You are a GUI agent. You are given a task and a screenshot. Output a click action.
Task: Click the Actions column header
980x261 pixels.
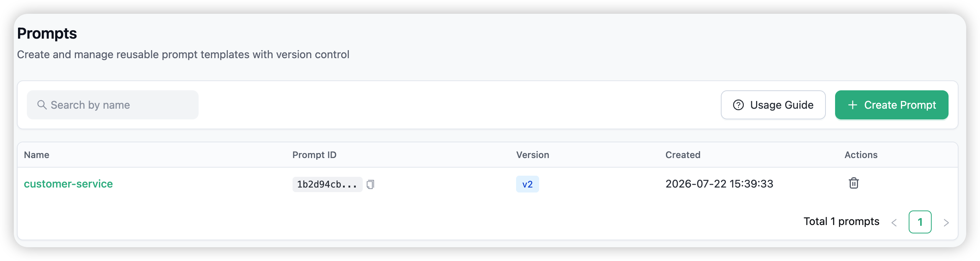coord(861,155)
